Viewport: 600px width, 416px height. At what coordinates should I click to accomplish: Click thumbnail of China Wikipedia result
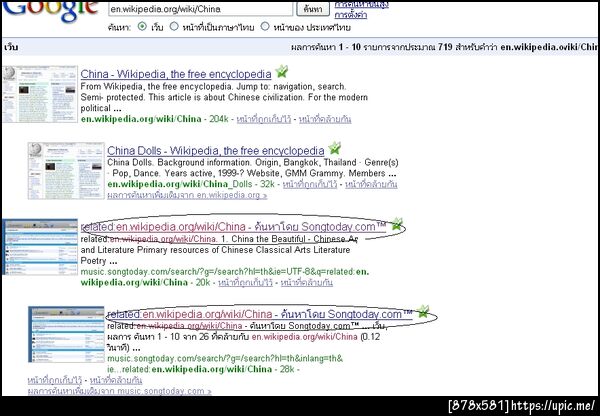[40, 94]
